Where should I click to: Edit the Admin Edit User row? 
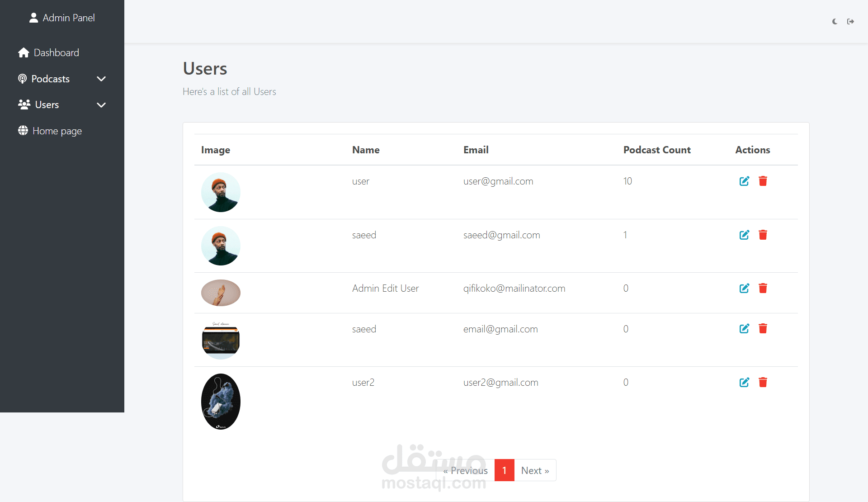[x=744, y=288]
